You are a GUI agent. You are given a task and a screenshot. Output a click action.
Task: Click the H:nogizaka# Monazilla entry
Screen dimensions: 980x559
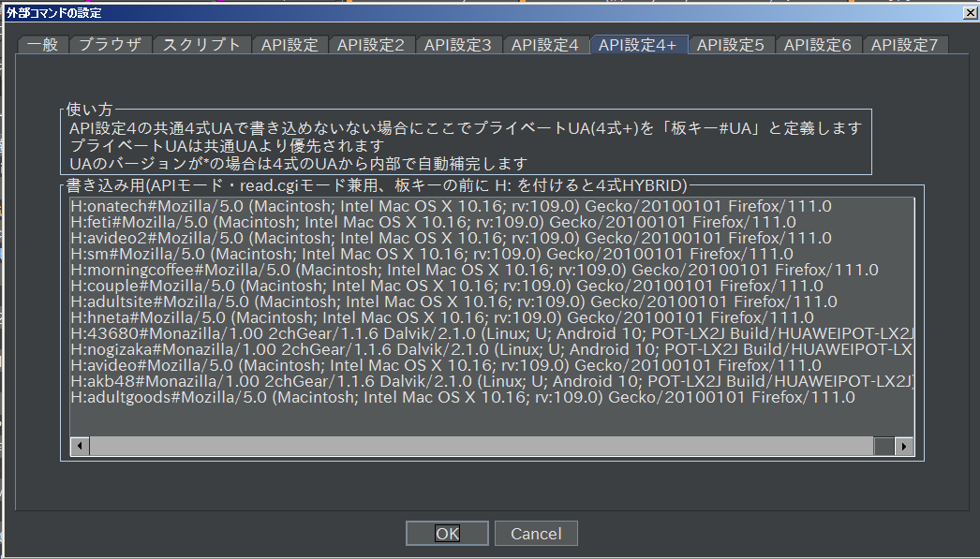(x=492, y=350)
